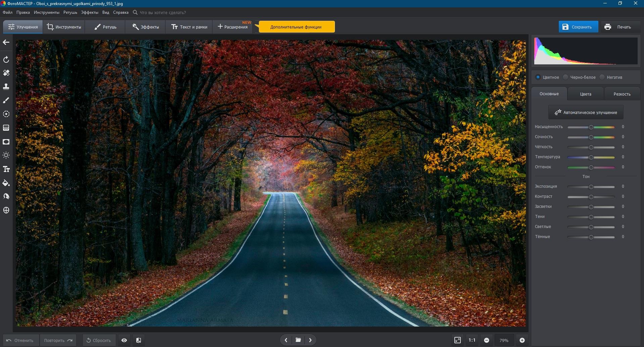Click the search field 'Что вы хотите сделать?'
The height and width of the screenshot is (347, 644).
163,12
